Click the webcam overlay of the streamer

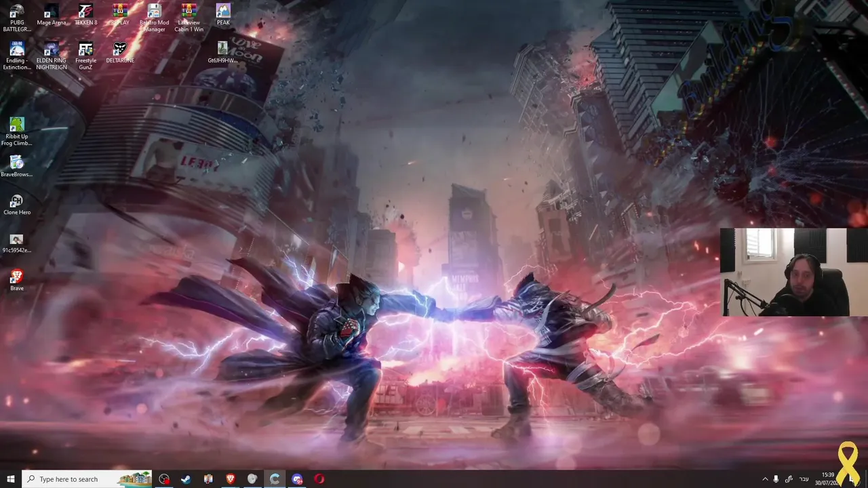[793, 272]
